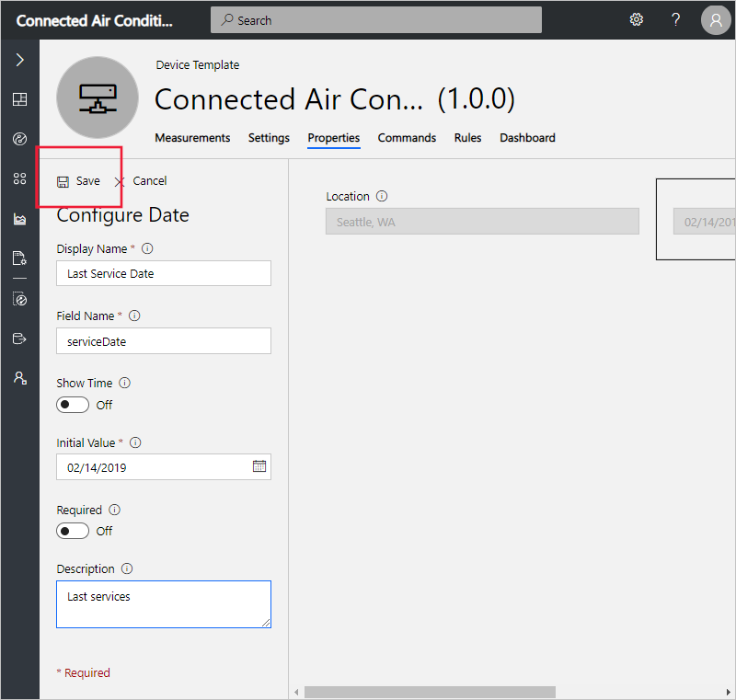The height and width of the screenshot is (700, 736).
Task: Expand the left navigation chevron
Action: pyautogui.click(x=19, y=60)
